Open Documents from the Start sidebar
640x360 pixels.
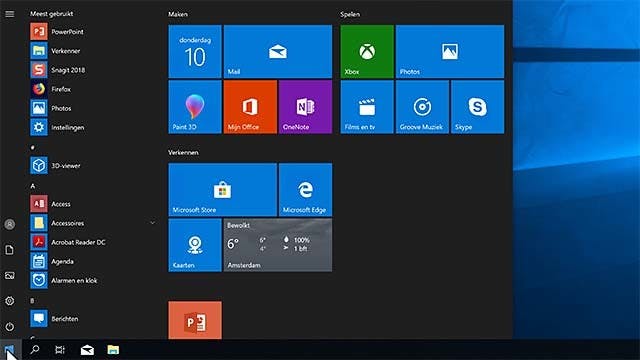(10, 250)
